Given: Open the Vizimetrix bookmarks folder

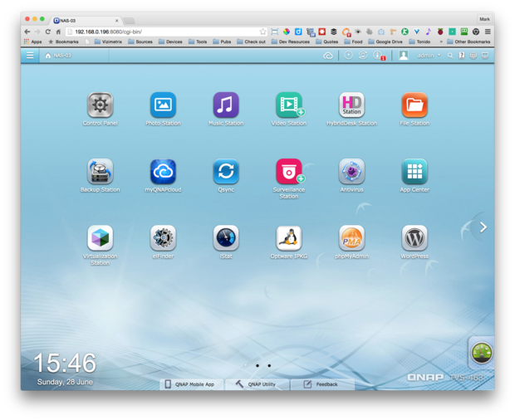Looking at the screenshot, I should (108, 42).
